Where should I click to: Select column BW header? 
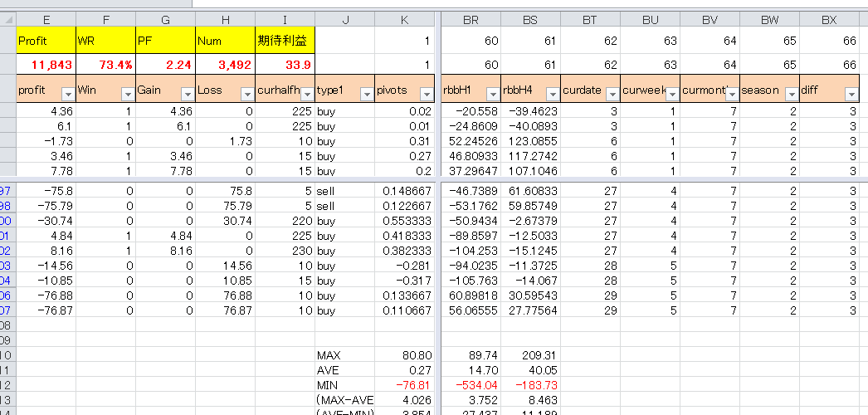point(769,20)
